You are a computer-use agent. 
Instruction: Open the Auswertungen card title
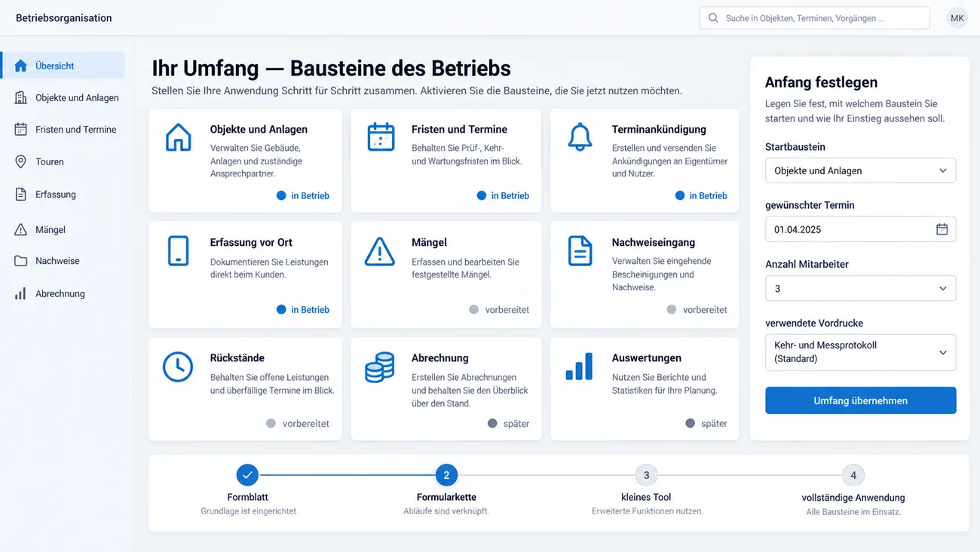click(x=647, y=357)
